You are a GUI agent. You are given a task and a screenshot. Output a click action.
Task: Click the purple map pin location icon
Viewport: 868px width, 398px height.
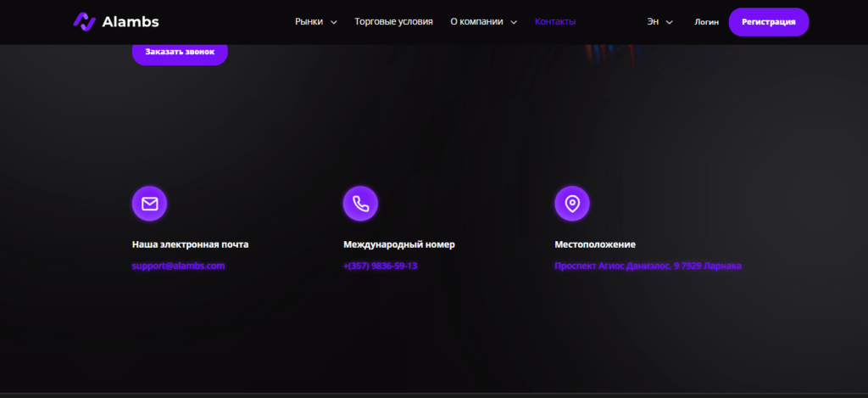click(572, 204)
